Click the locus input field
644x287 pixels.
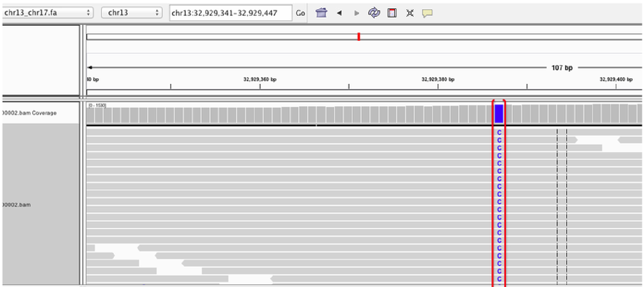click(230, 13)
